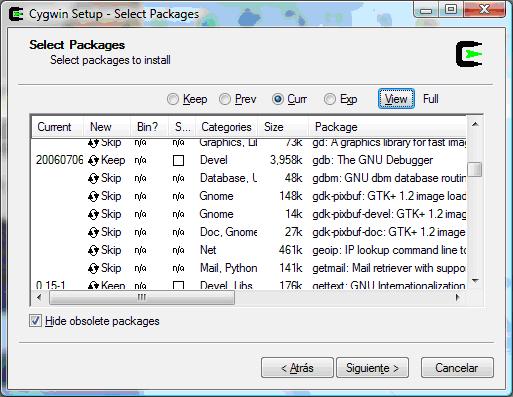Click the cycle icon for getmail package
This screenshot has height=397, width=513.
(x=93, y=269)
